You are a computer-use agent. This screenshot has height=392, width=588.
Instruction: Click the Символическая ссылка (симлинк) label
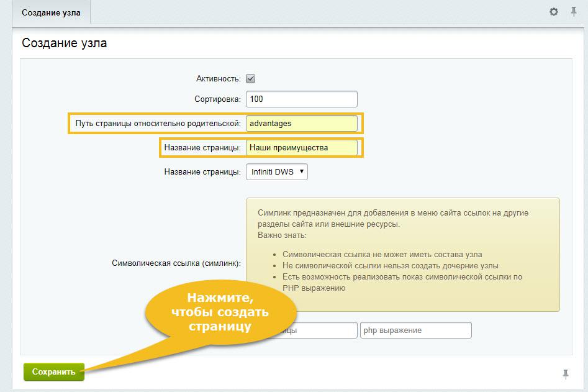(176, 263)
